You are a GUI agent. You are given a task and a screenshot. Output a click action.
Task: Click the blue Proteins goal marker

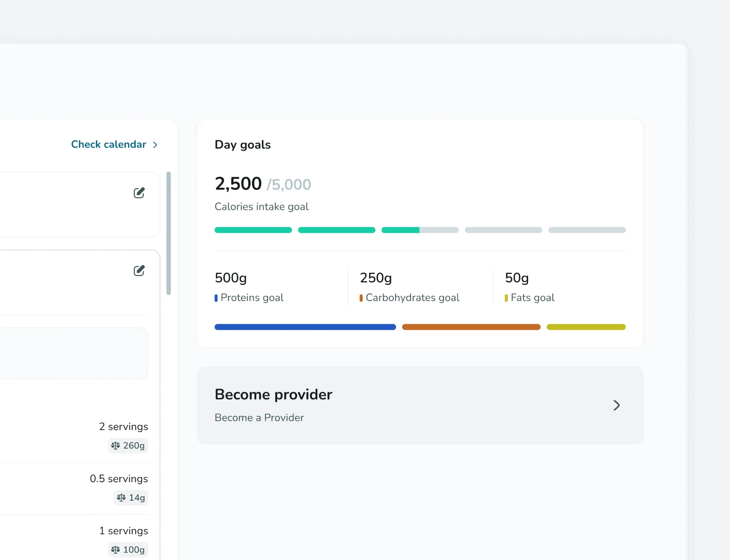(x=216, y=298)
